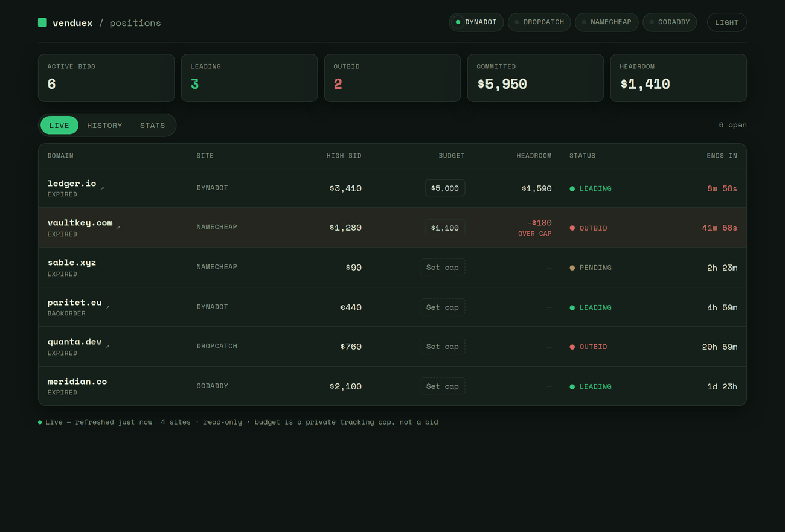The height and width of the screenshot is (532, 785).
Task: Click the $1,280 high bid value
Action: pyautogui.click(x=345, y=228)
